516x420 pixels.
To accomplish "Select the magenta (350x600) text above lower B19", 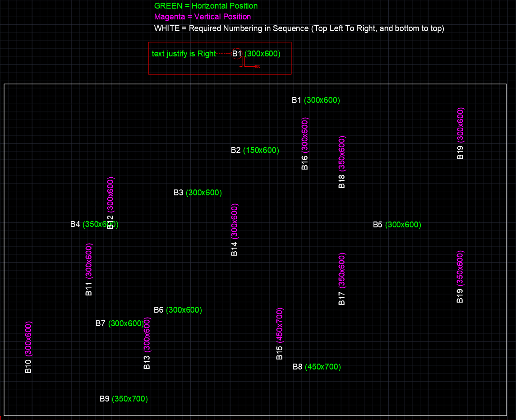I will tap(460, 268).
